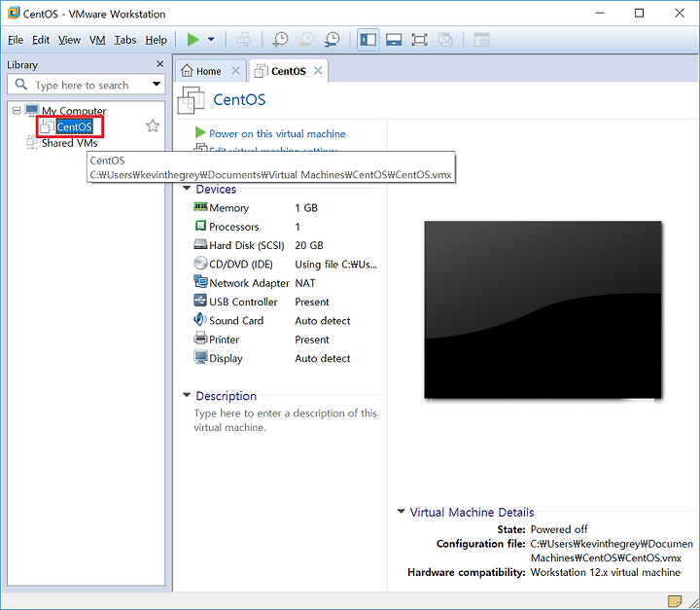
Task: Click the VMware Workstation title bar icon
Action: [14, 13]
